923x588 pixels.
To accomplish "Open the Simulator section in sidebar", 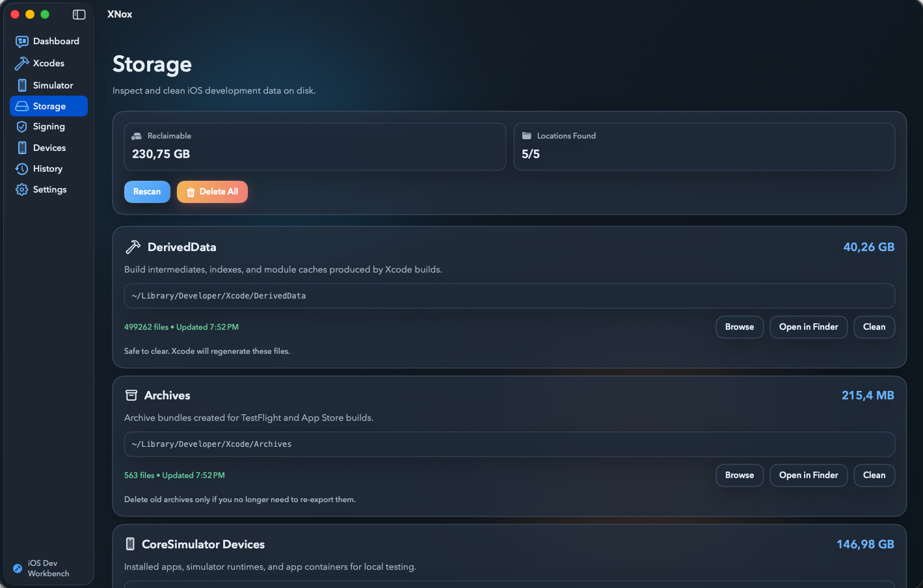I will click(21, 85).
